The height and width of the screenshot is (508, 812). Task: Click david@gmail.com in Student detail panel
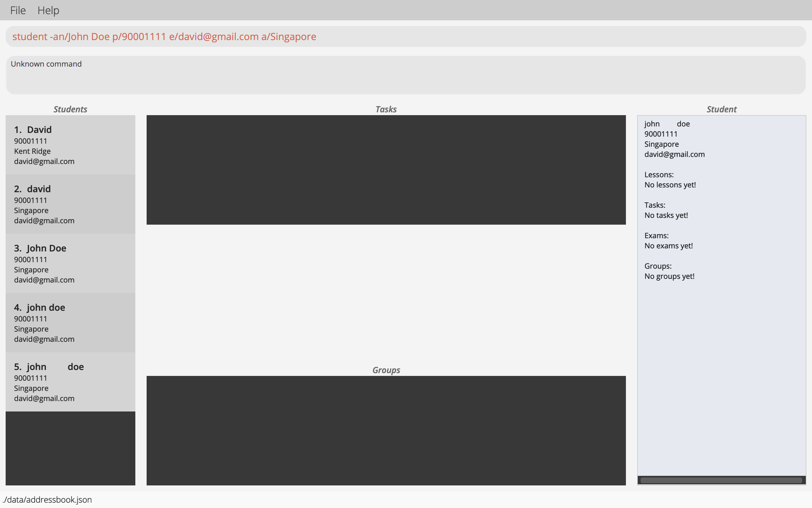(674, 155)
